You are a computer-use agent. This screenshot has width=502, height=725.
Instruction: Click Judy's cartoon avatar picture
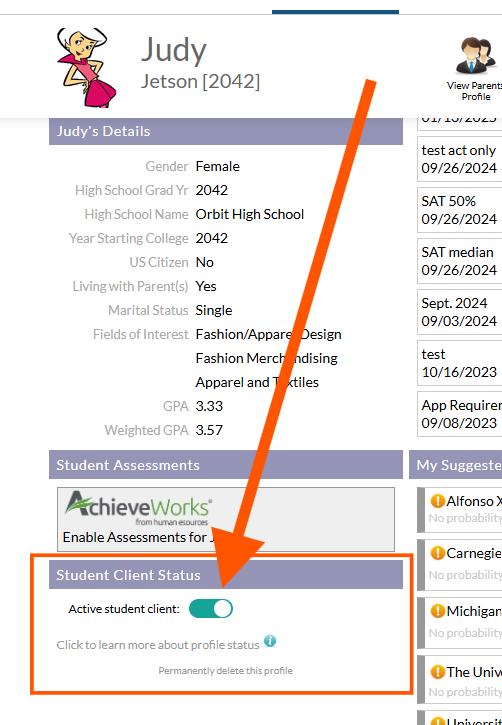pyautogui.click(x=86, y=67)
